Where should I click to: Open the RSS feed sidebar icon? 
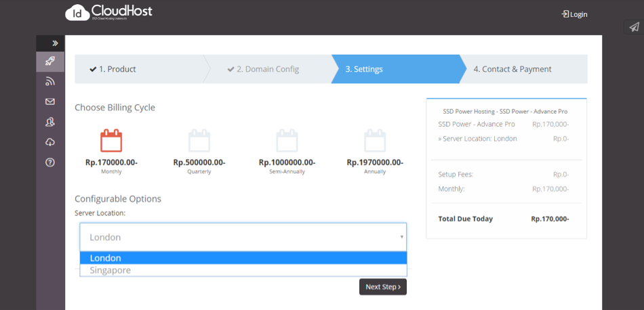click(50, 82)
